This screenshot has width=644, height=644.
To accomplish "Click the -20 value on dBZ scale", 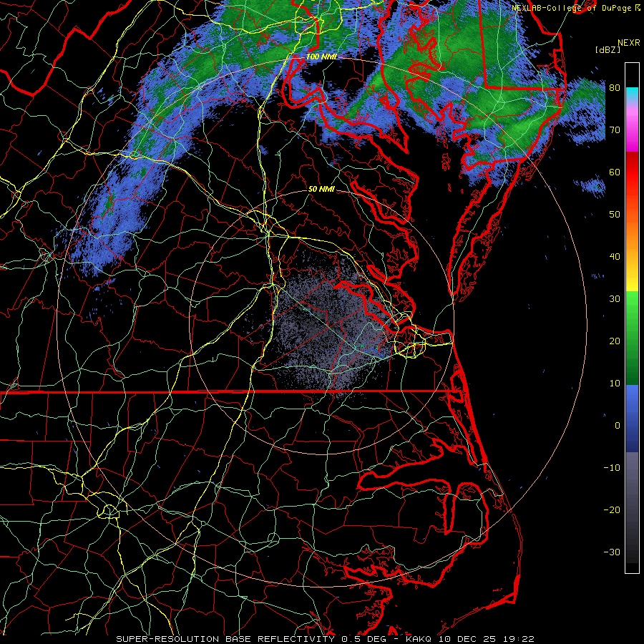I will pyautogui.click(x=612, y=509).
